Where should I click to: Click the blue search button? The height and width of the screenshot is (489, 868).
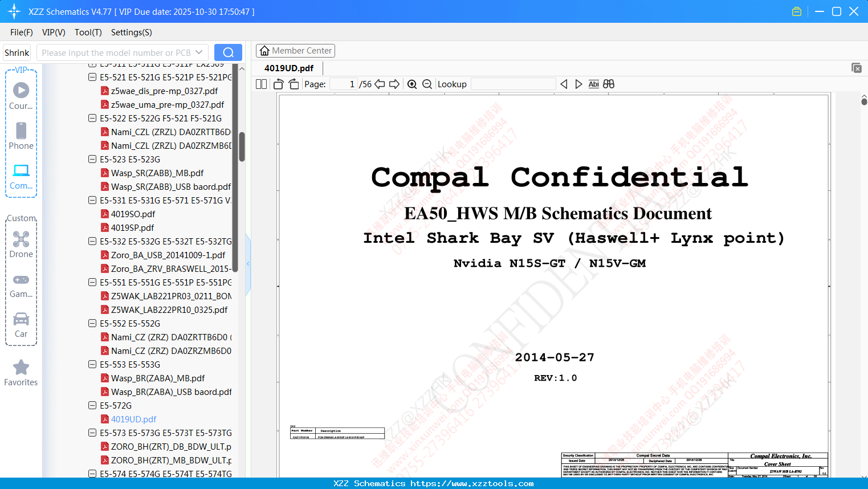coord(228,52)
